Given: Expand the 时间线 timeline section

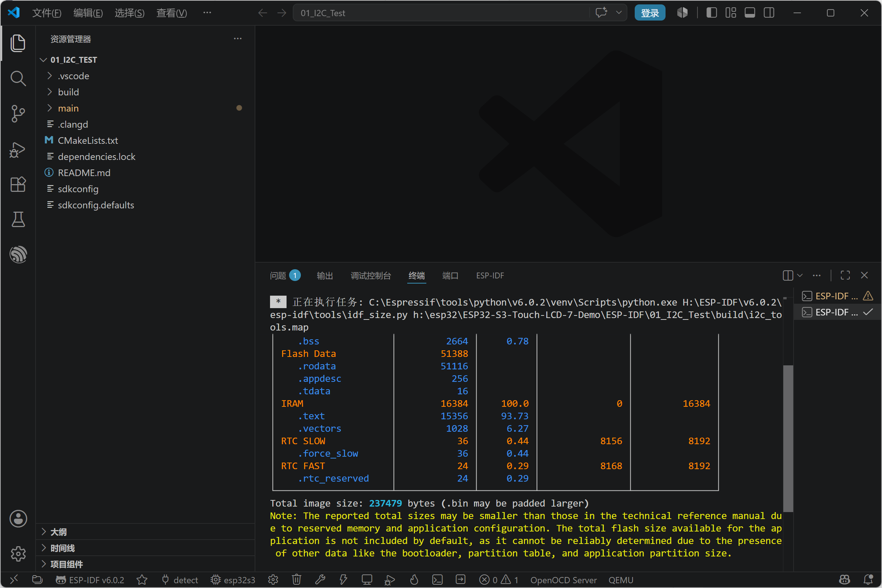Looking at the screenshot, I should click(x=146, y=548).
